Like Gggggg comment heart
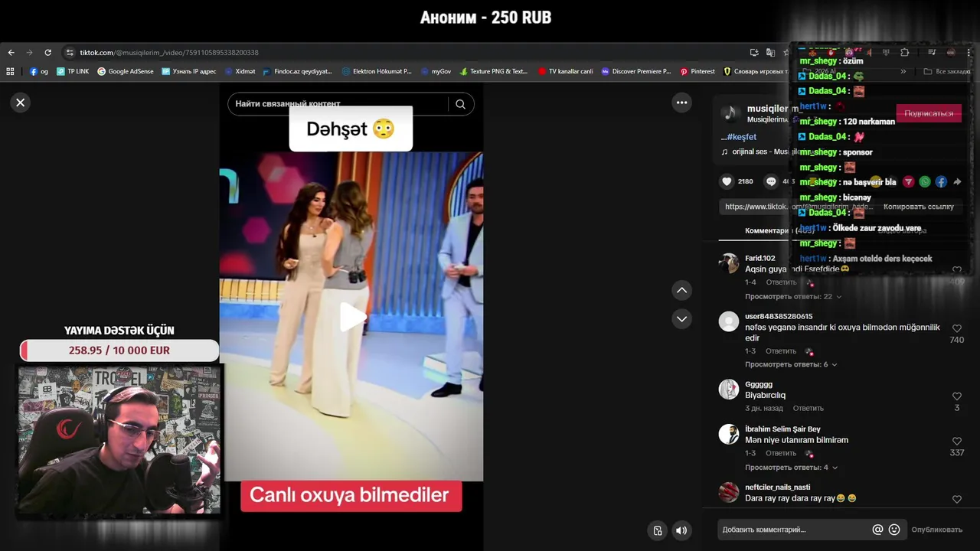980x551 pixels. click(956, 396)
